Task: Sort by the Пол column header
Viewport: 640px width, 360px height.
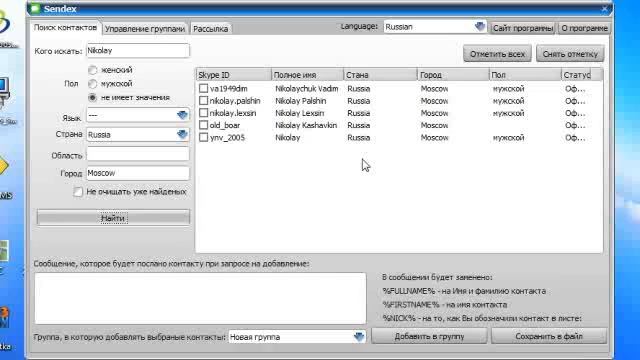Action: [x=525, y=75]
